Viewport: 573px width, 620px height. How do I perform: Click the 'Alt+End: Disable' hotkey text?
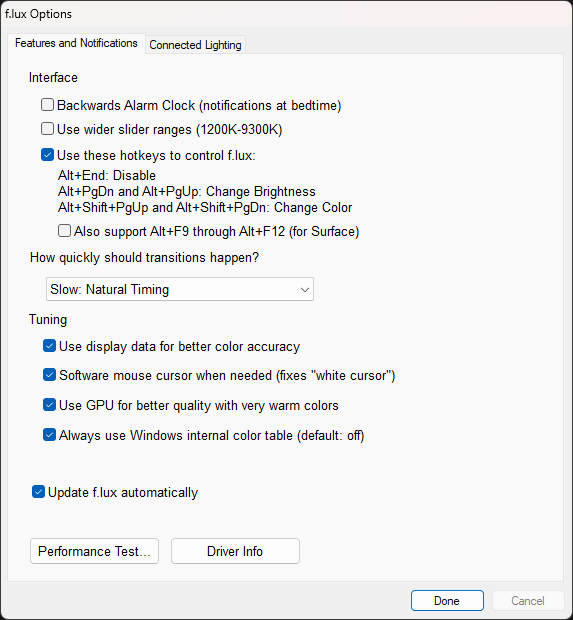click(107, 175)
